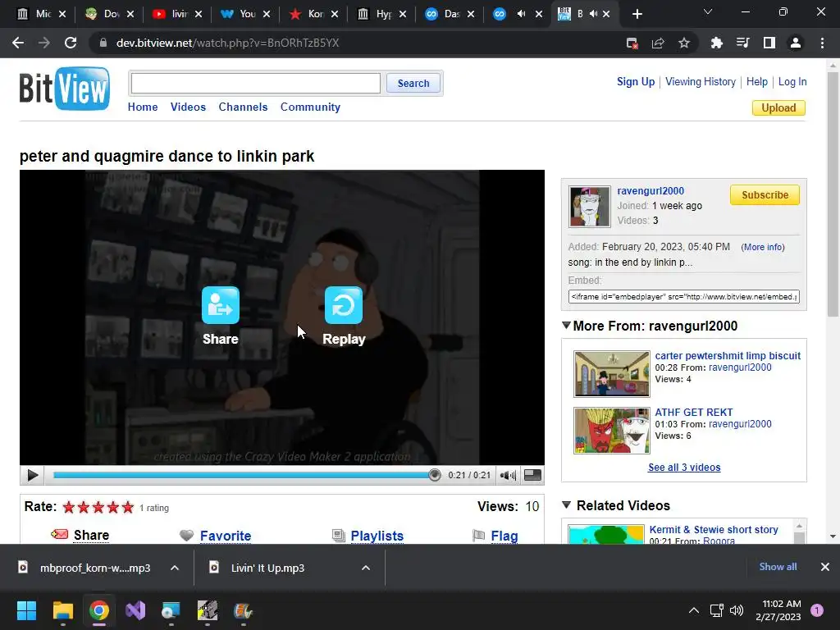The height and width of the screenshot is (630, 840).
Task: Open File Explorer from the taskbar
Action: point(62,610)
